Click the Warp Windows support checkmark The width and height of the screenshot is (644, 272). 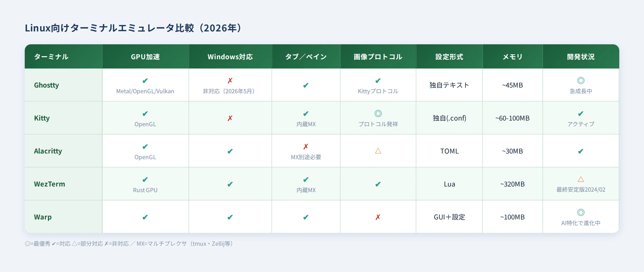click(x=230, y=217)
